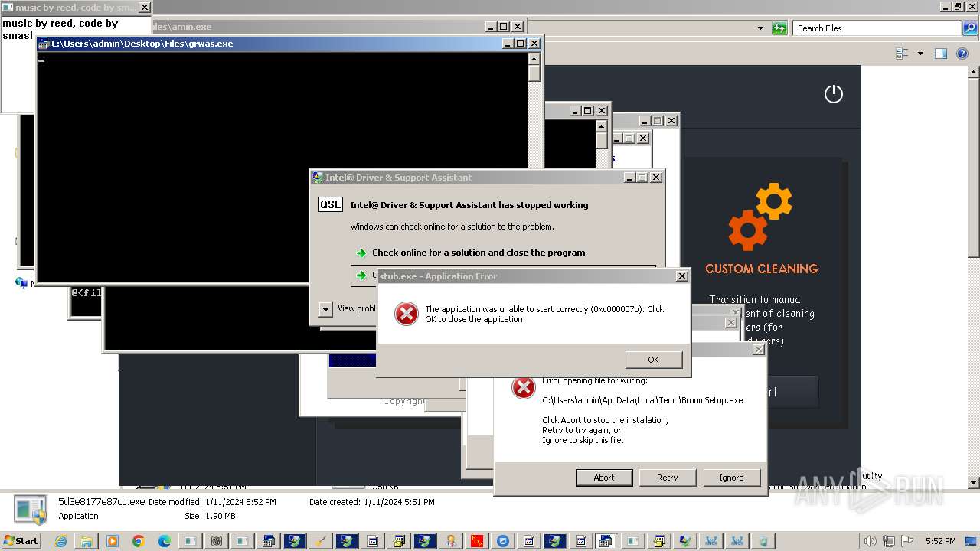Image resolution: width=980 pixels, height=551 pixels.
Task: Open the Start menu
Action: [21, 541]
